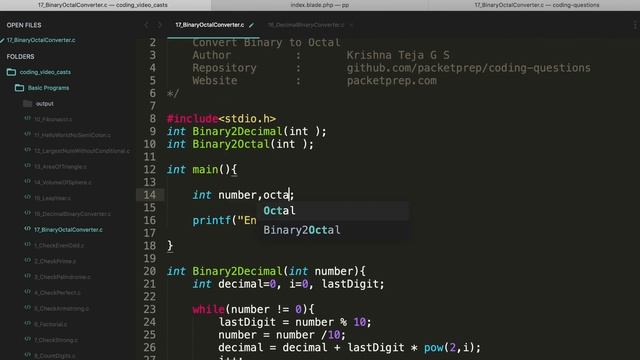
Task: Click the unsaved pencil icon on active tab
Action: coord(251,25)
